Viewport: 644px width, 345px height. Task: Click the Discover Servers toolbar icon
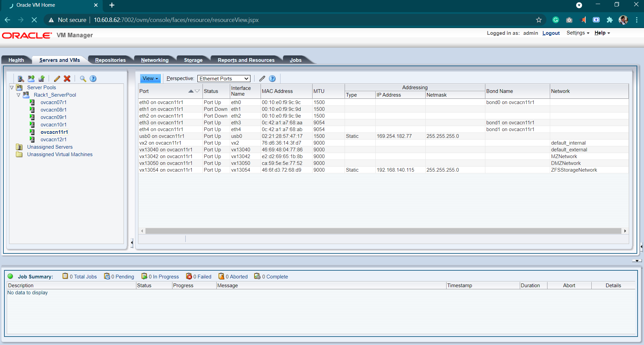tap(21, 79)
